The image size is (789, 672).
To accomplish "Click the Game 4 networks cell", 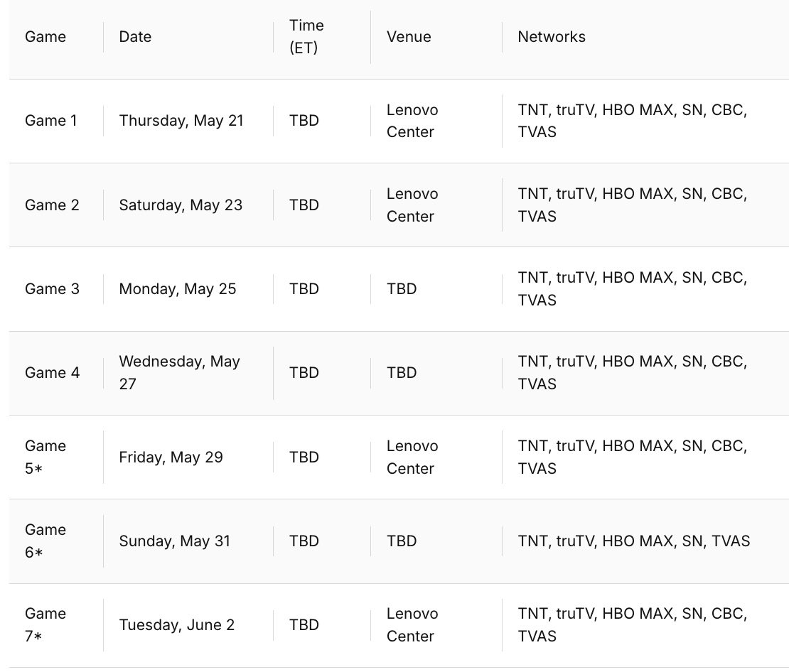I will (x=633, y=373).
